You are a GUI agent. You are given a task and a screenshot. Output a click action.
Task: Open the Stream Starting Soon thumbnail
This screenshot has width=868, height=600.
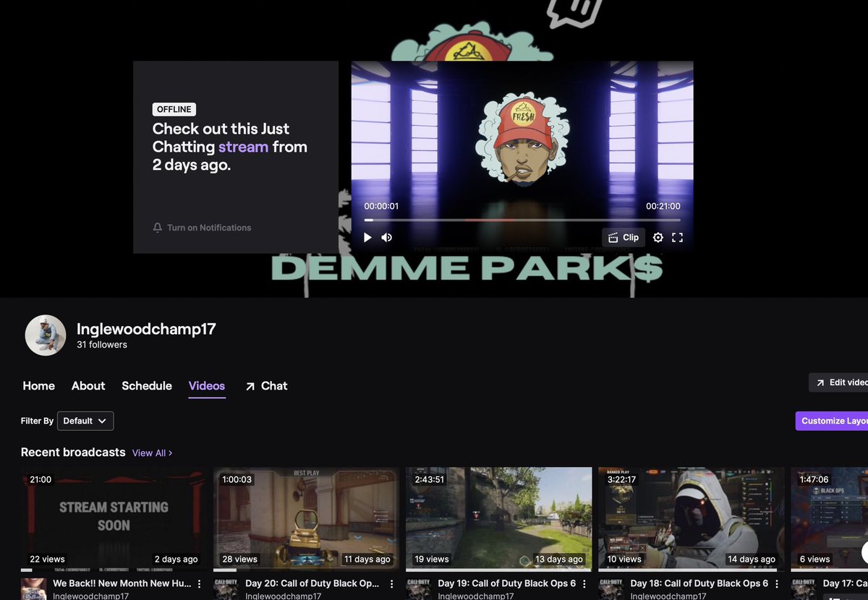tap(114, 518)
